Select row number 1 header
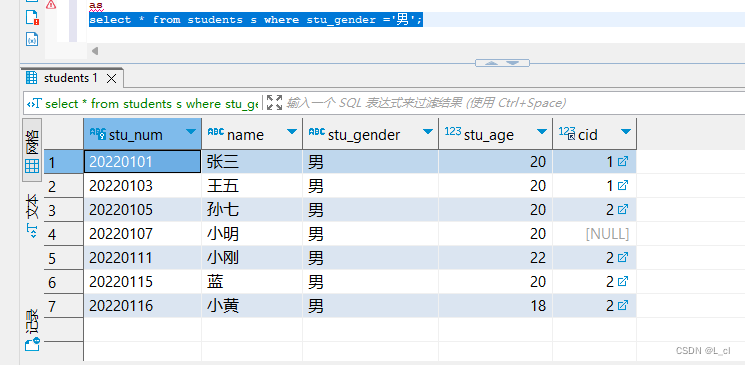Image resolution: width=745 pixels, height=365 pixels. pyautogui.click(x=64, y=162)
